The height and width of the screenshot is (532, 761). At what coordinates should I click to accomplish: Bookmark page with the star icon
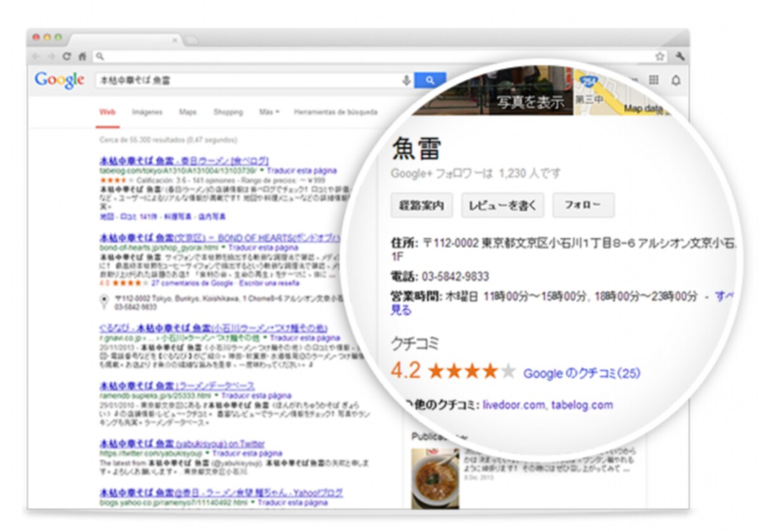pyautogui.click(x=660, y=56)
